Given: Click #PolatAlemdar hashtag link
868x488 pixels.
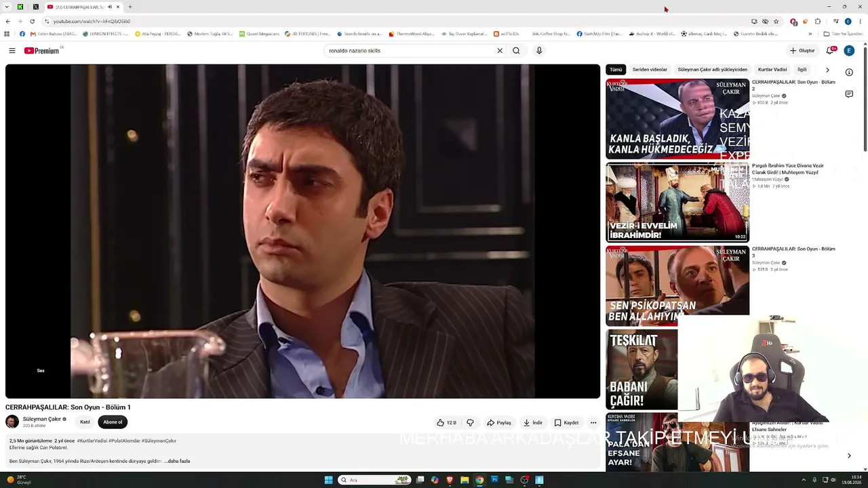Looking at the screenshot, I should [124, 441].
